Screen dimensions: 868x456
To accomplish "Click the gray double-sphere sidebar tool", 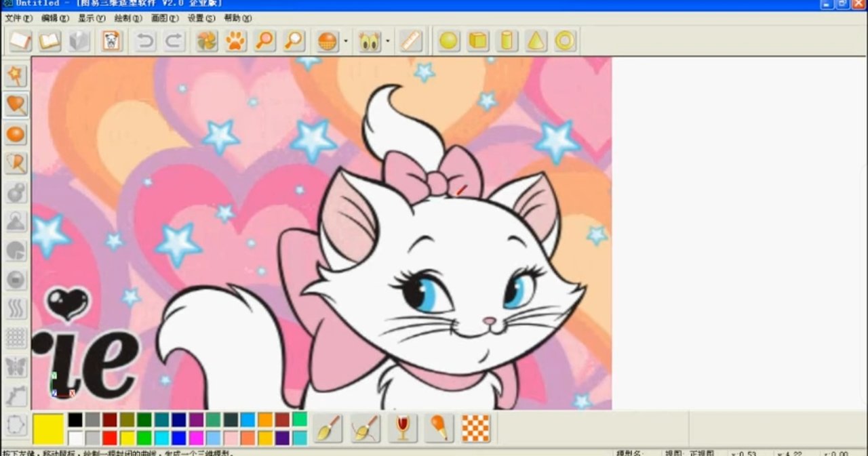I will pos(16,192).
